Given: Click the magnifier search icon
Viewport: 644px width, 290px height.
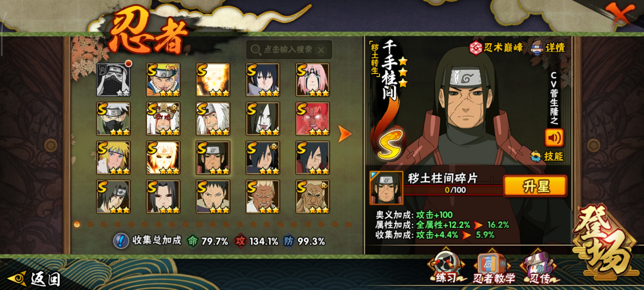Looking at the screenshot, I should click(x=256, y=50).
